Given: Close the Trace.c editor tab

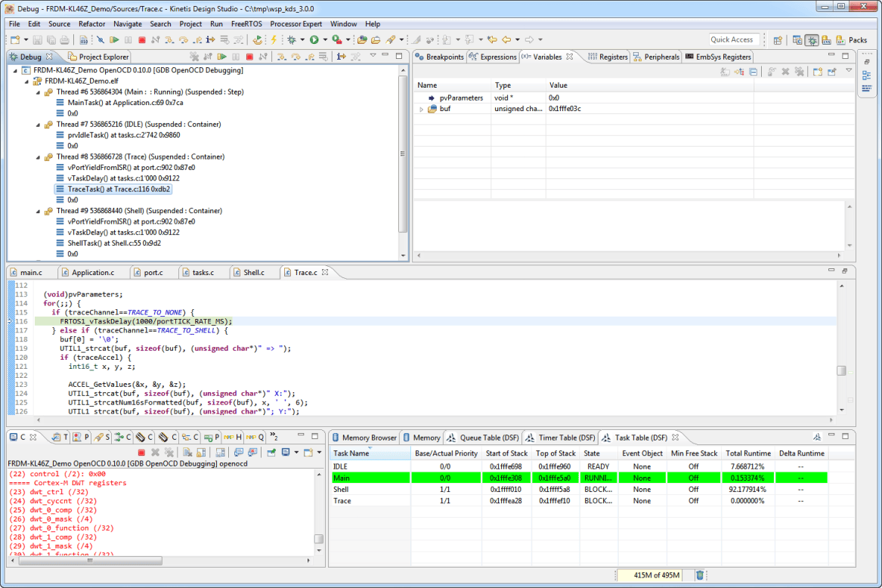Looking at the screenshot, I should point(324,272).
